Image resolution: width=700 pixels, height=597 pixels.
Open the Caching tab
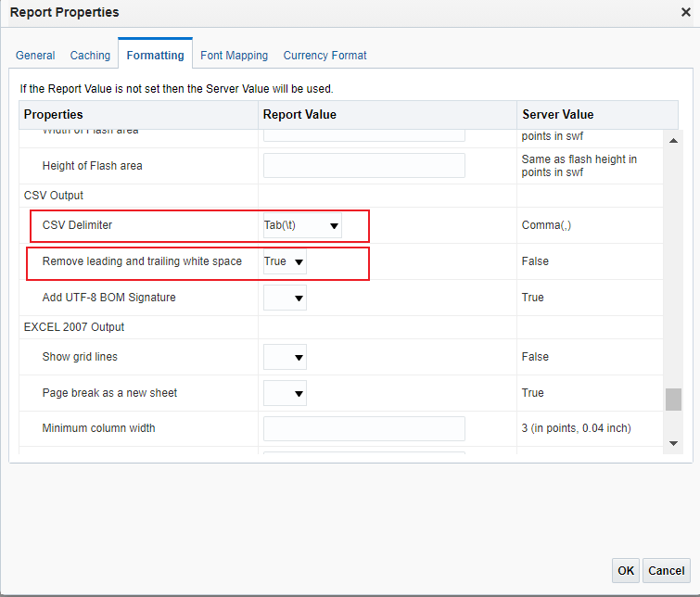tap(90, 56)
